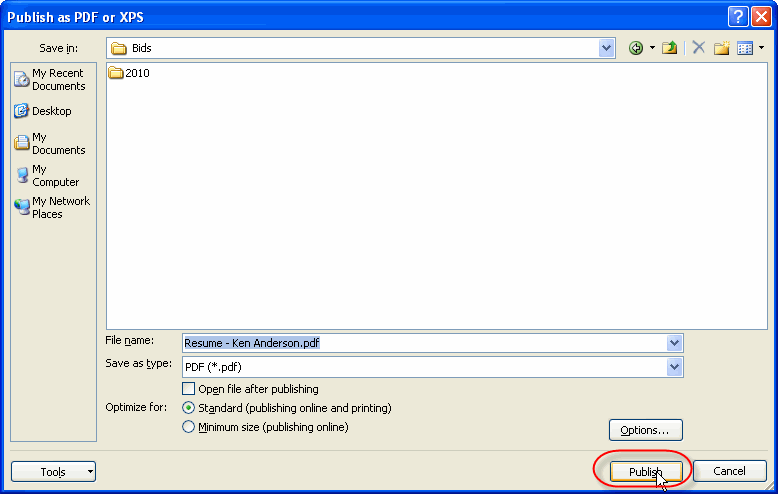Select My Computer in places bar
Screen dimensions: 778x494
pyautogui.click(x=49, y=176)
